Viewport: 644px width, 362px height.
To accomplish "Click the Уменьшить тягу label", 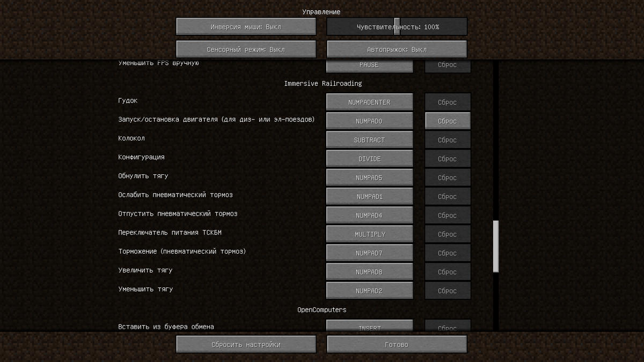I will pyautogui.click(x=145, y=289).
